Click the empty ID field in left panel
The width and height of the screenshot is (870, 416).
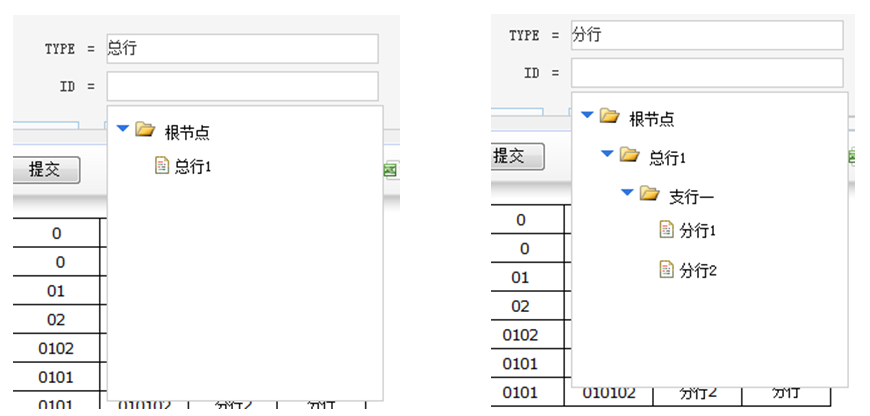[242, 86]
